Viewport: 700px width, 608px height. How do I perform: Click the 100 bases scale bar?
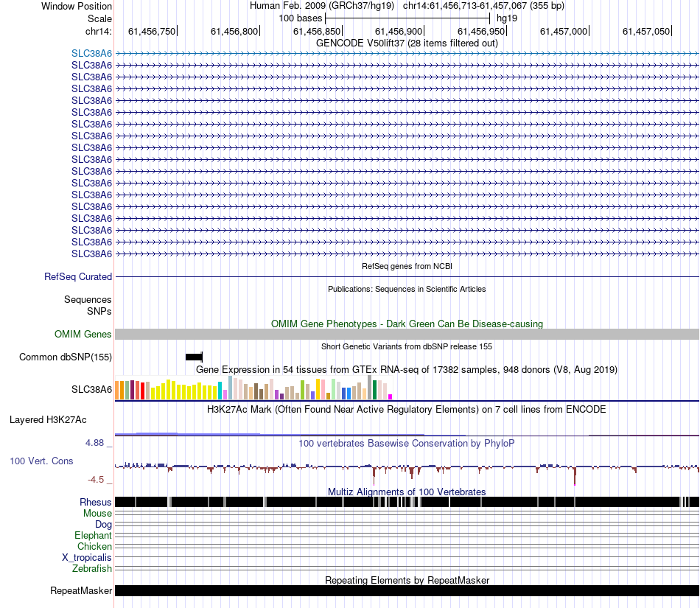coord(407,18)
